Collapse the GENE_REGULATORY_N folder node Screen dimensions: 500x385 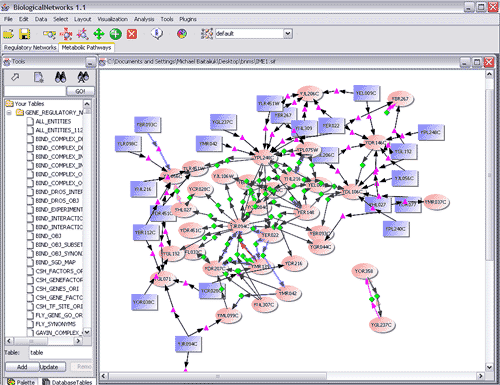tap(9, 113)
